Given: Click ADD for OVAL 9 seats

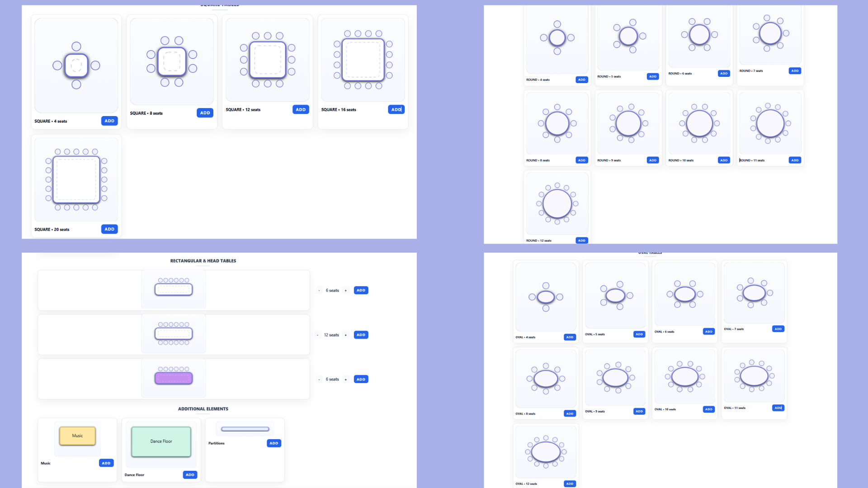Looking at the screenshot, I should (x=639, y=411).
